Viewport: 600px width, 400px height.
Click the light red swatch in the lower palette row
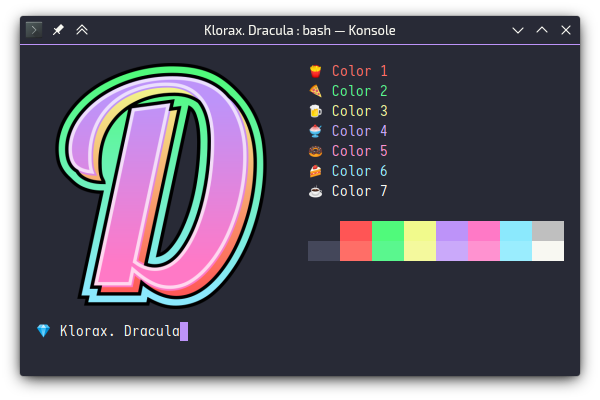[356, 251]
